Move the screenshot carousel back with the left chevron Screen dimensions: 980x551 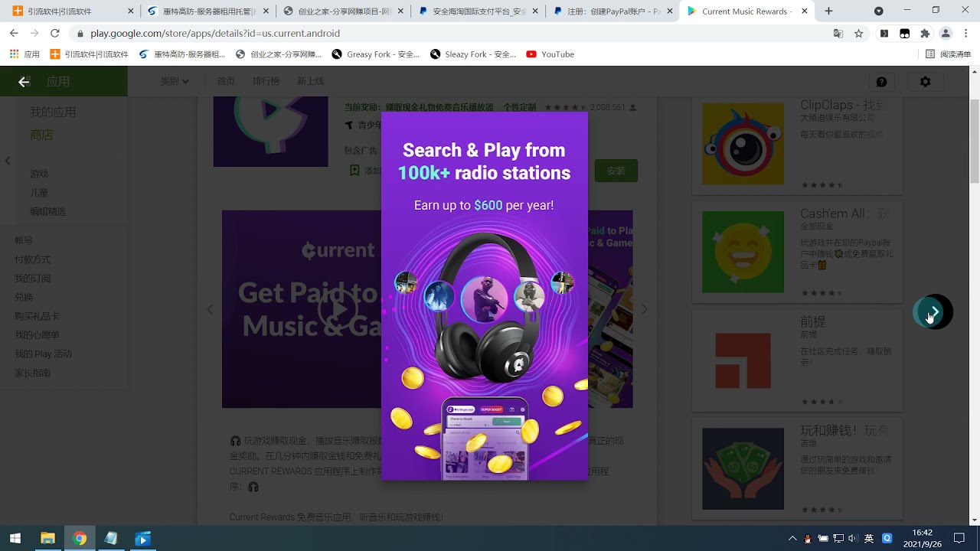211,309
